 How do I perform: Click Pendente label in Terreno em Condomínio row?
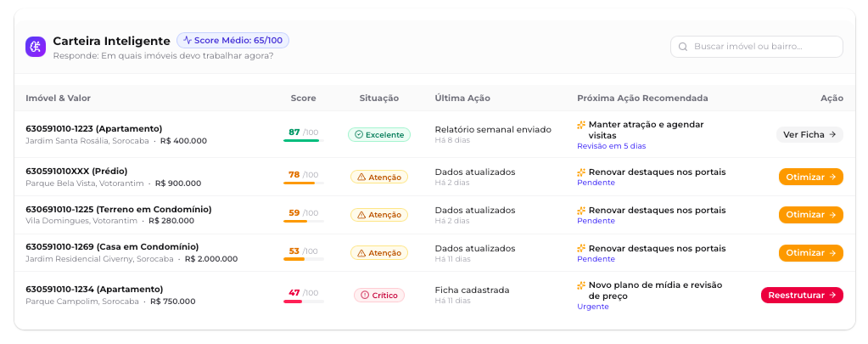point(596,221)
